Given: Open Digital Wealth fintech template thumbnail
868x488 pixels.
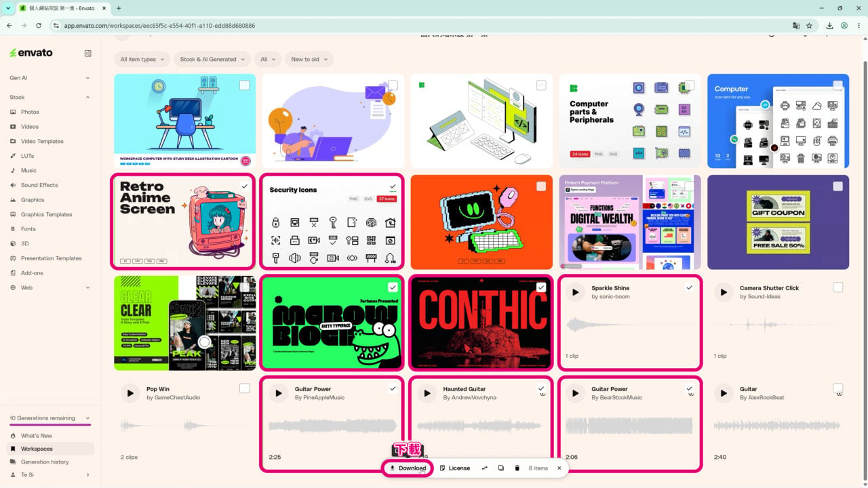Looking at the screenshot, I should click(629, 222).
